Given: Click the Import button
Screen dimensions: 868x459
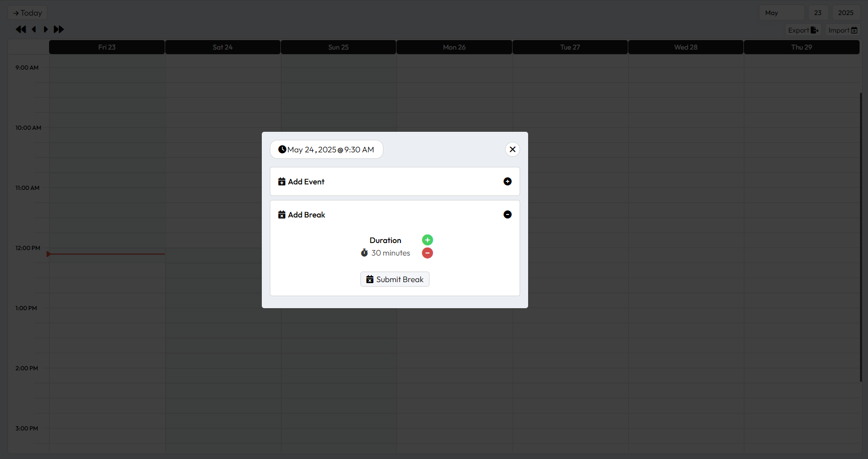Looking at the screenshot, I should click(x=842, y=30).
